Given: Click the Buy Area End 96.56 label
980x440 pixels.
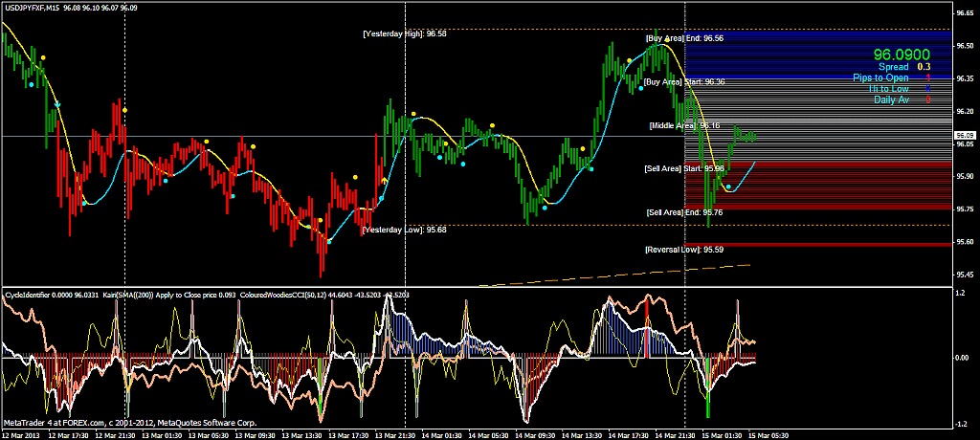Looking at the screenshot, I should coord(684,38).
